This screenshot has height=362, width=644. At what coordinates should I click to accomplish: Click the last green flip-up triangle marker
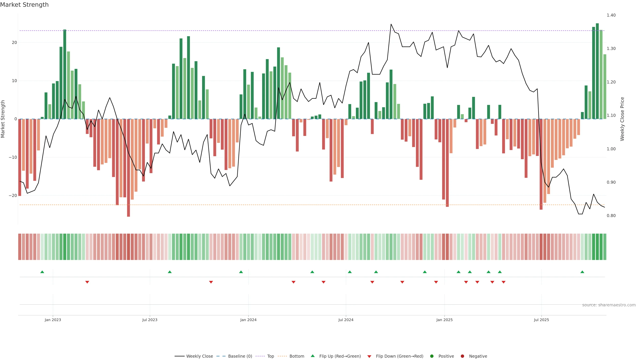pyautogui.click(x=582, y=272)
